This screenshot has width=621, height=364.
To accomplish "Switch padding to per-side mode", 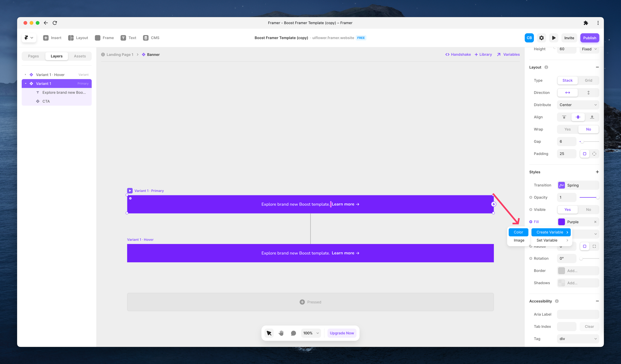I will 594,154.
